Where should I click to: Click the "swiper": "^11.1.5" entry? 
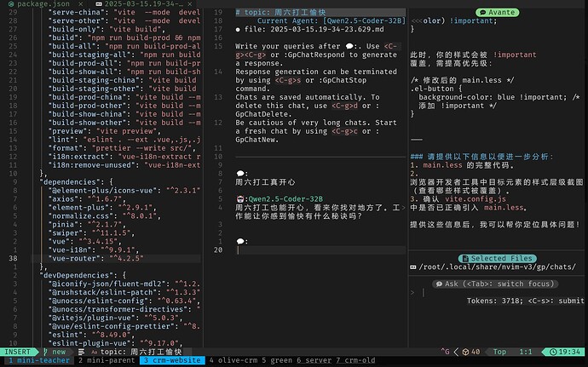pyautogui.click(x=91, y=232)
